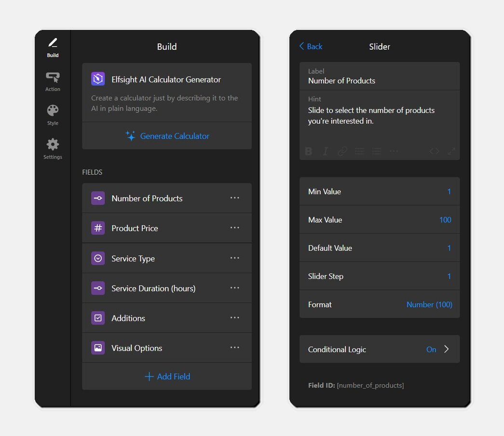Viewport: 504px width, 436px height.
Task: Click the chevron arrow next to Conditional Logic
Action: pyautogui.click(x=447, y=349)
